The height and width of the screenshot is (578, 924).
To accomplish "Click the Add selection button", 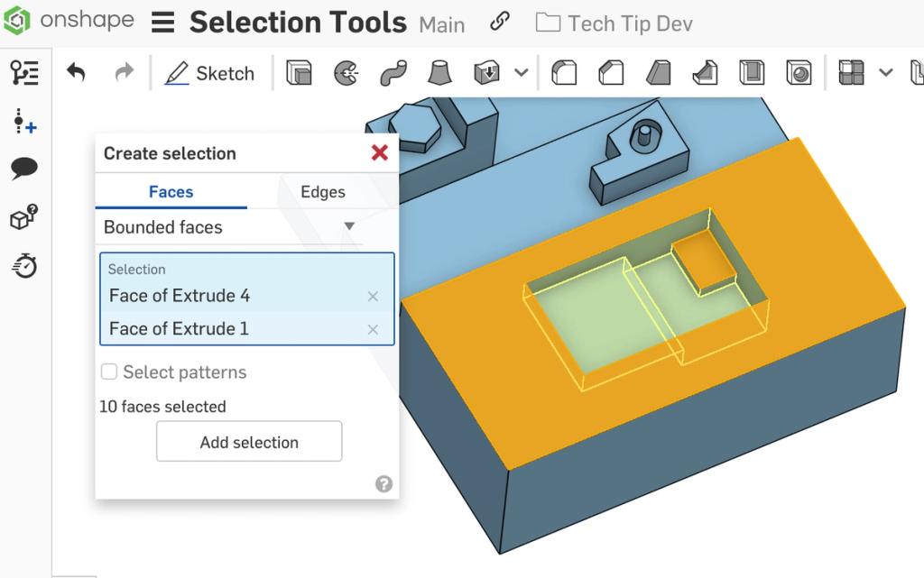I will click(x=248, y=441).
